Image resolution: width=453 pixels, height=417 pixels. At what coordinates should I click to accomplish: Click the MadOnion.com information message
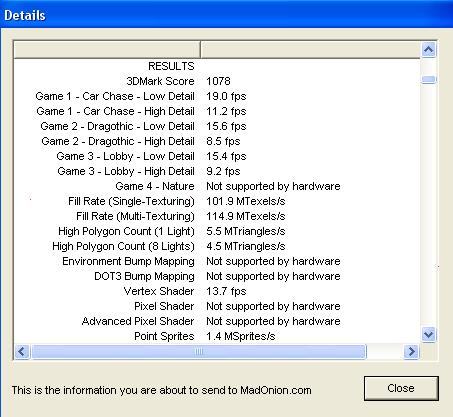pos(162,390)
